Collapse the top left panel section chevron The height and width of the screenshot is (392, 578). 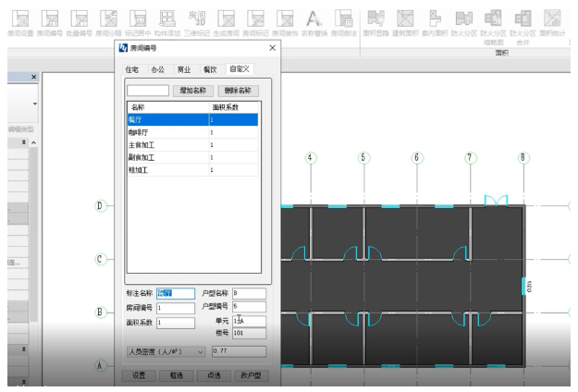click(24, 142)
